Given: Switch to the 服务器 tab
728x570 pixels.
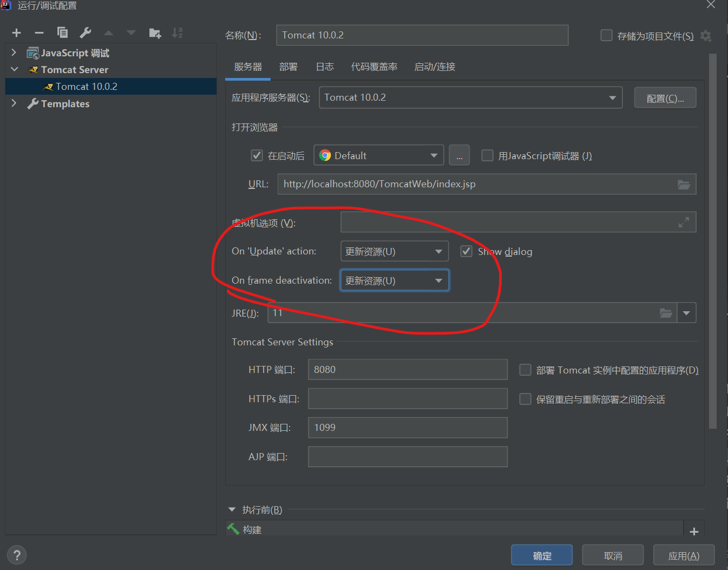Looking at the screenshot, I should pos(248,67).
